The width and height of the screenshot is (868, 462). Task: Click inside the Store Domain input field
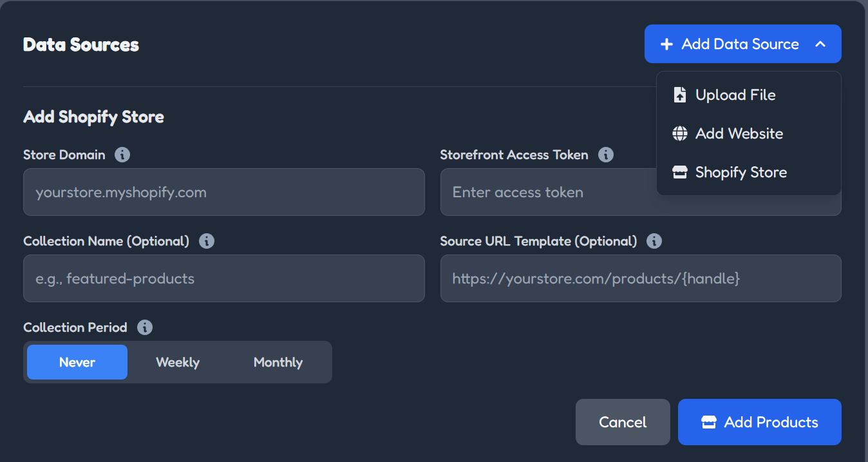(x=223, y=192)
